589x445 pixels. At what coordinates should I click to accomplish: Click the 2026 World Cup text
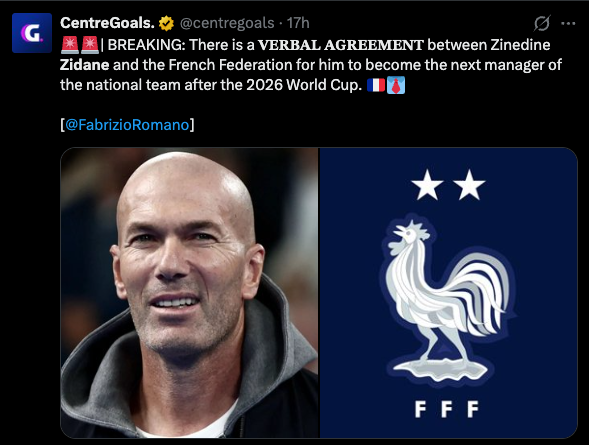point(304,85)
